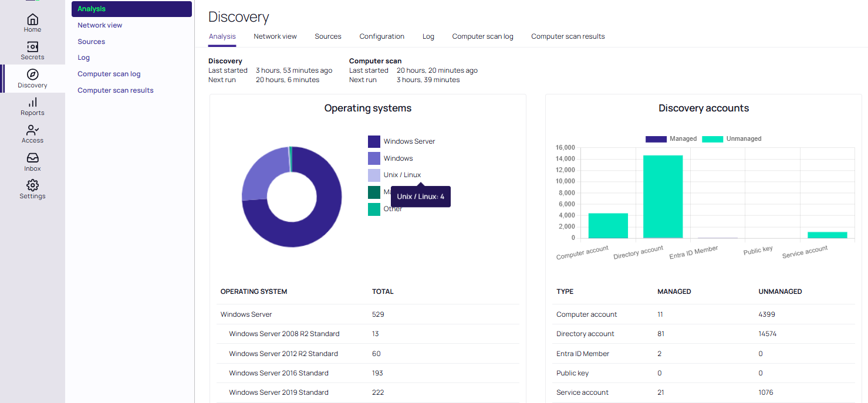Open the Sources tab
Image resolution: width=868 pixels, height=403 pixels.
pos(327,36)
